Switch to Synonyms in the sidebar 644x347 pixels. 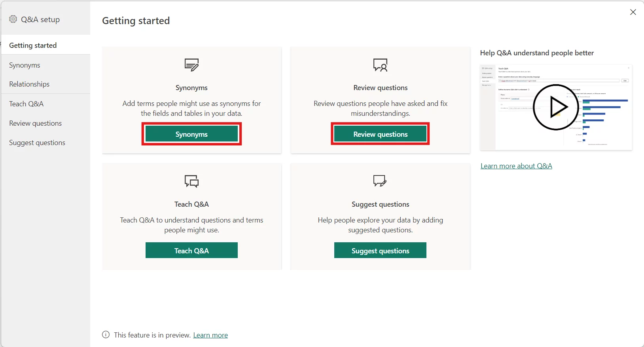pos(25,65)
